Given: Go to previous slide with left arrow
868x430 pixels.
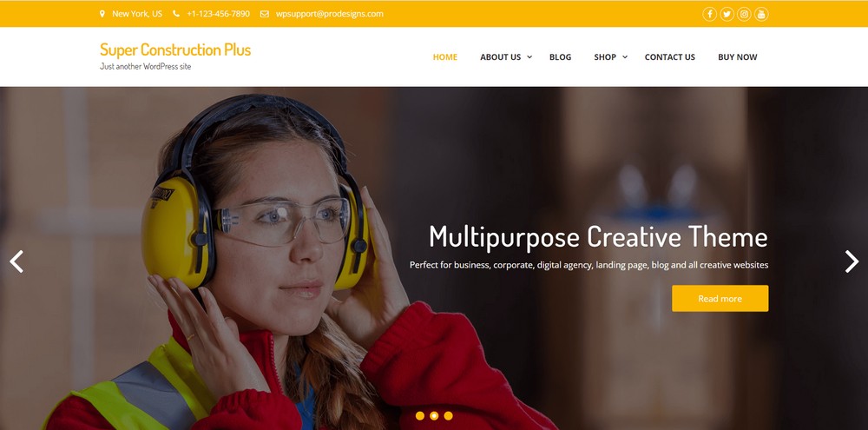Looking at the screenshot, I should (16, 261).
